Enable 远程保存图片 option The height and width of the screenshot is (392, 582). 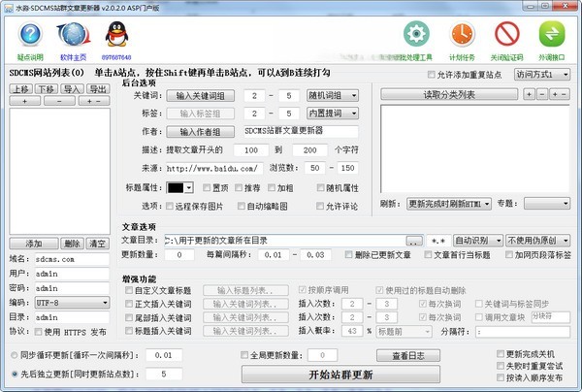[170, 206]
